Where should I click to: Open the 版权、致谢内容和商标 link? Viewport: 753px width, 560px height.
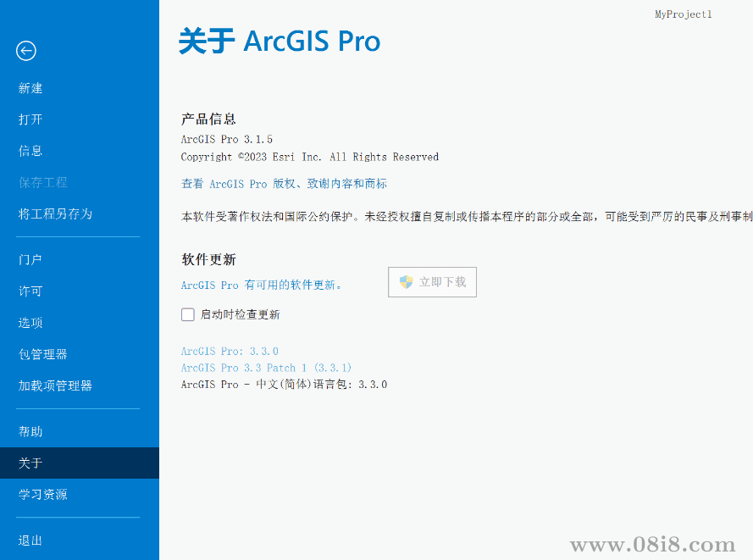coord(284,184)
